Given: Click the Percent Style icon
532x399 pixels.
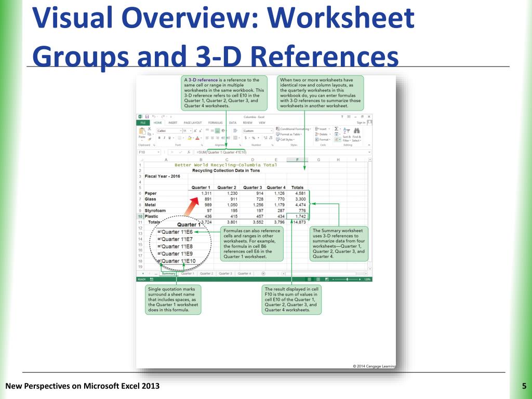Looking at the screenshot, I should (x=253, y=138).
